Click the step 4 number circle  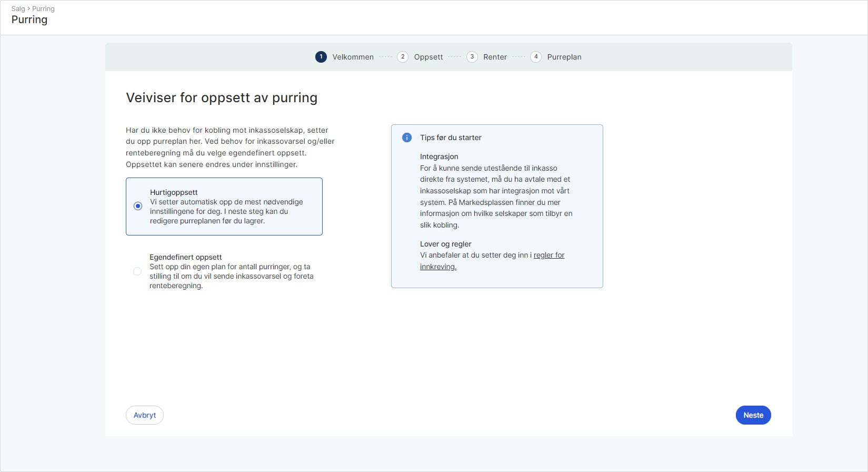coord(536,57)
